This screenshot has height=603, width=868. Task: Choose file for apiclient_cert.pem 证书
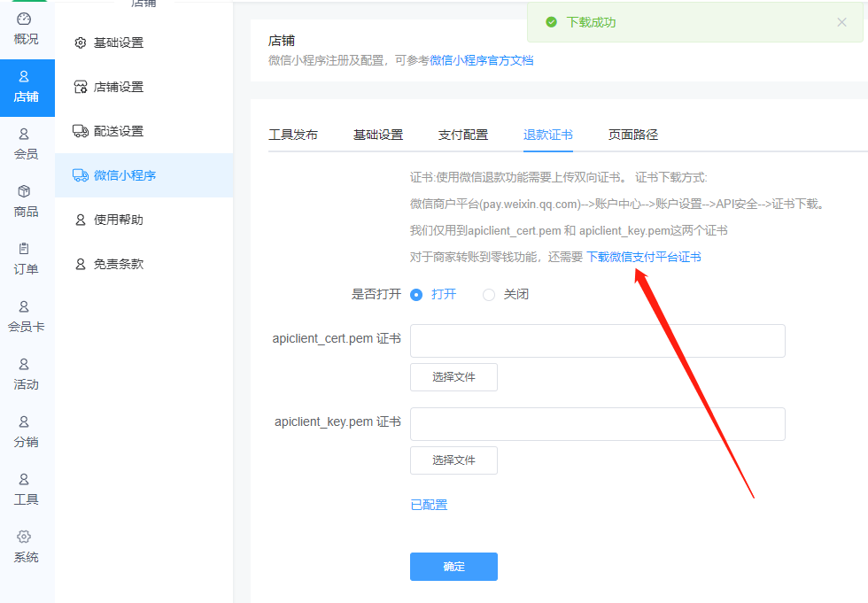tap(453, 377)
